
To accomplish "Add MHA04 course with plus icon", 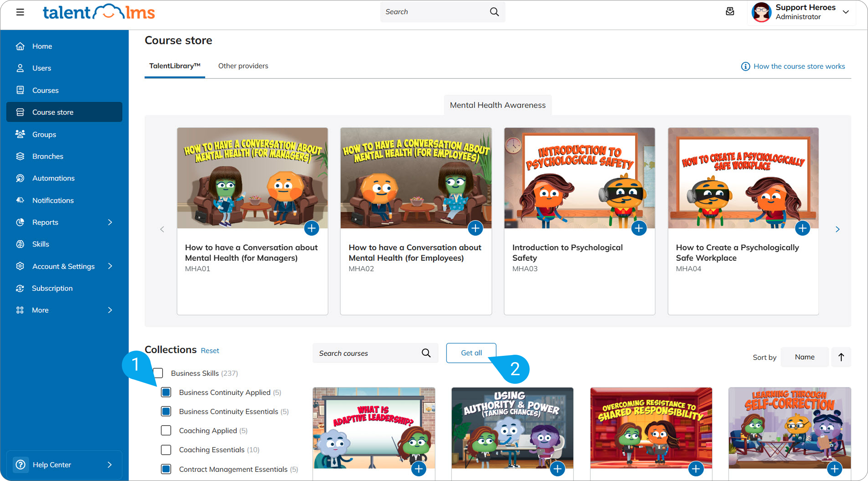I will (802, 228).
